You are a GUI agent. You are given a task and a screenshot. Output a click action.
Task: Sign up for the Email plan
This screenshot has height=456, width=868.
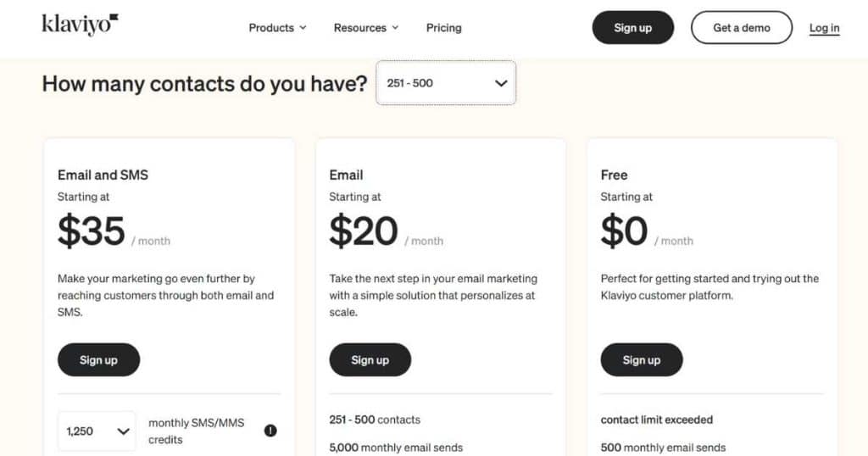(370, 359)
